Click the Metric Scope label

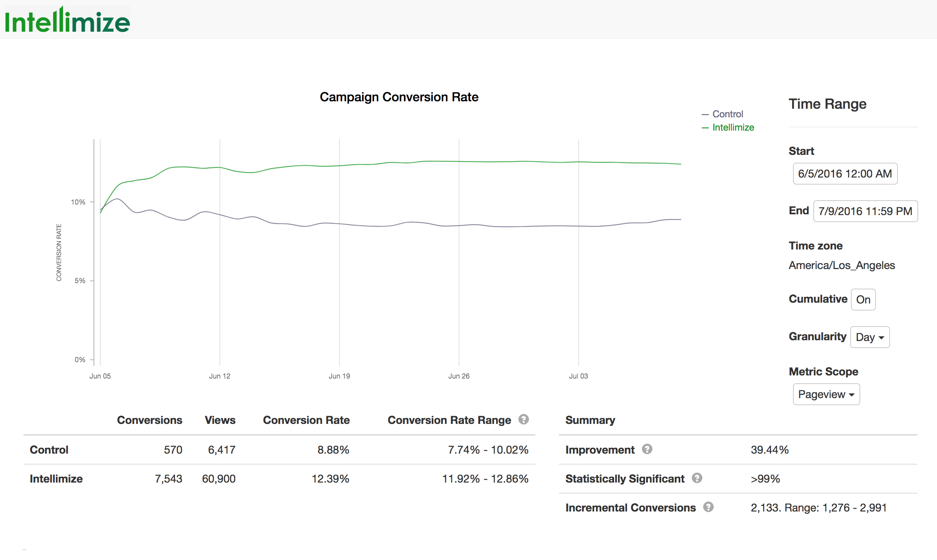pos(823,372)
